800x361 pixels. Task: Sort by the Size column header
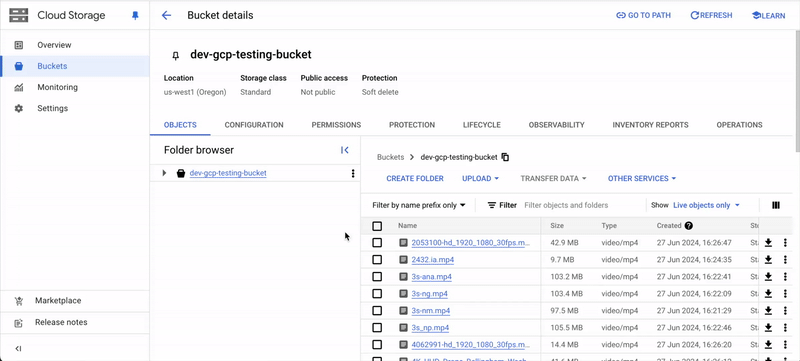pyautogui.click(x=557, y=225)
